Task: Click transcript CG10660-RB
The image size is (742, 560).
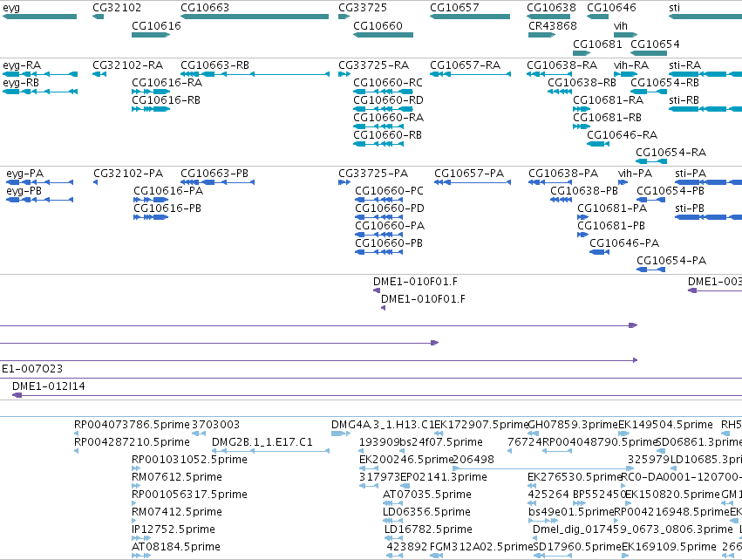Action: [378, 144]
